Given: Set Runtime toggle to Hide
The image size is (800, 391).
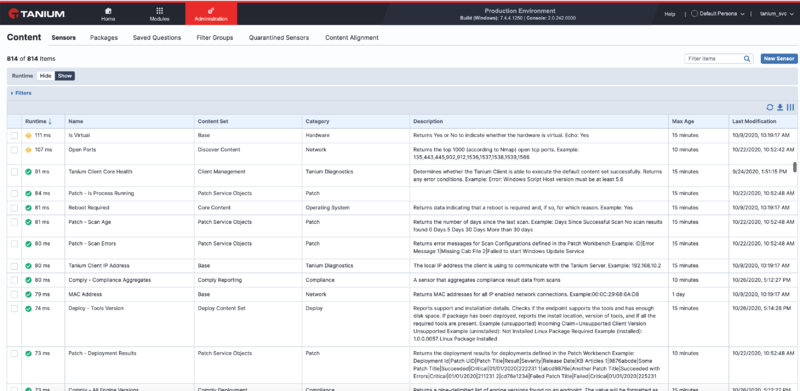Looking at the screenshot, I should pyautogui.click(x=45, y=76).
